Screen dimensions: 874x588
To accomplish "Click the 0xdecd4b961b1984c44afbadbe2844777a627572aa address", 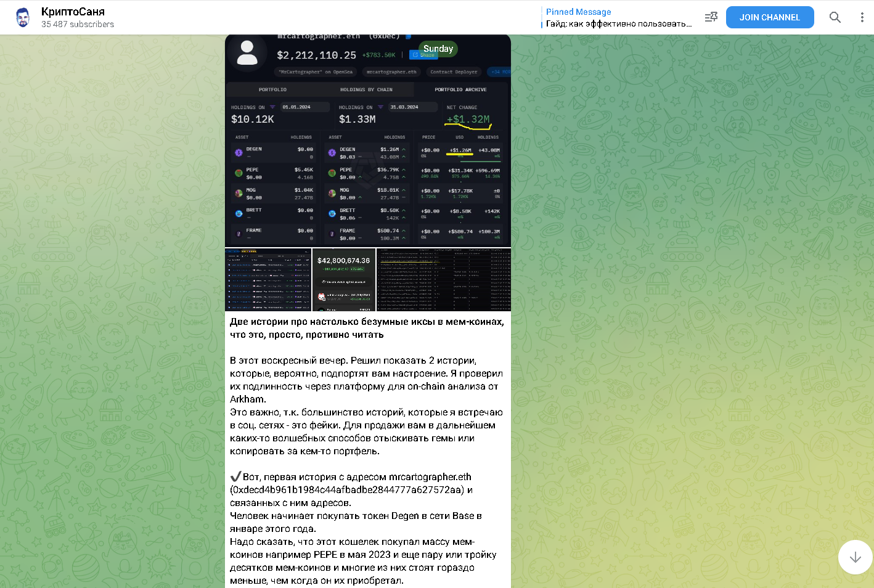I will 347,489.
